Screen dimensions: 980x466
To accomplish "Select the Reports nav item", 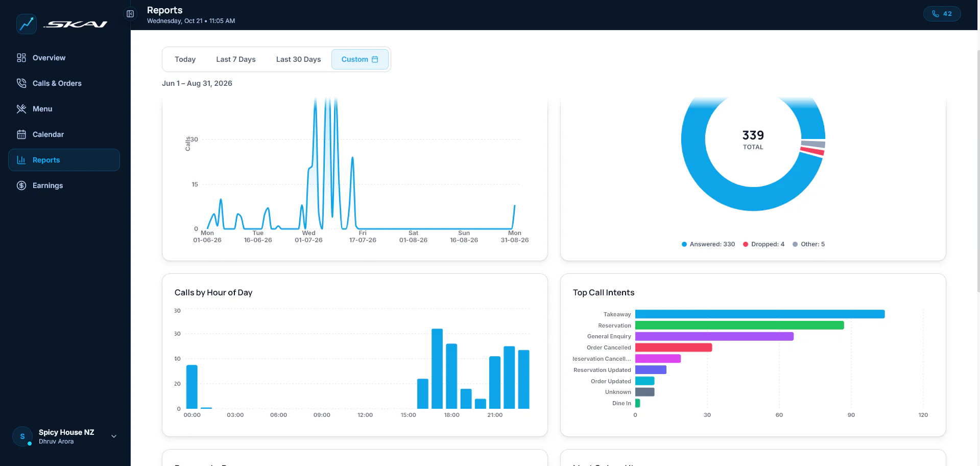I will click(x=64, y=160).
